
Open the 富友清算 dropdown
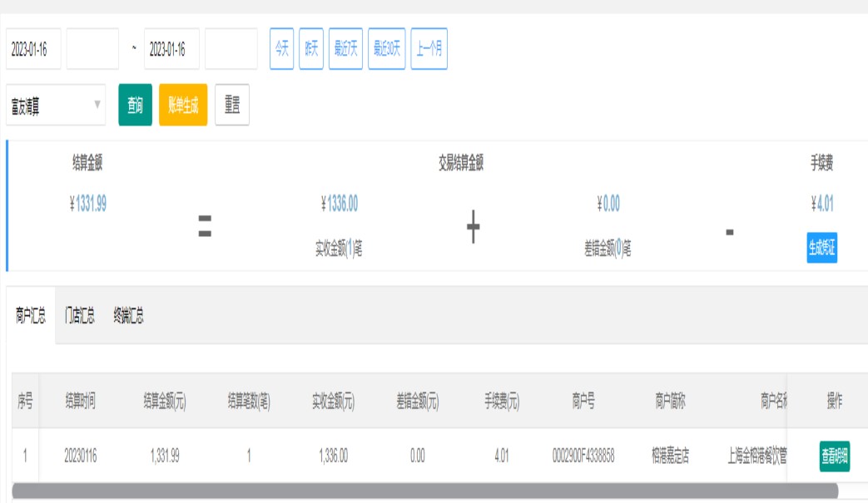pos(56,105)
